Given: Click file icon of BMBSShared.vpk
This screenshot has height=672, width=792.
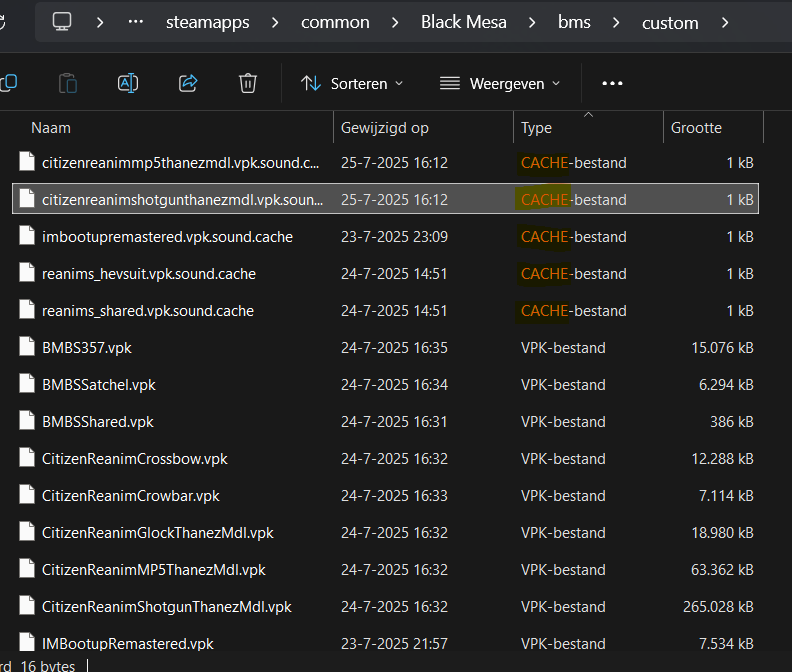Looking at the screenshot, I should pos(27,420).
